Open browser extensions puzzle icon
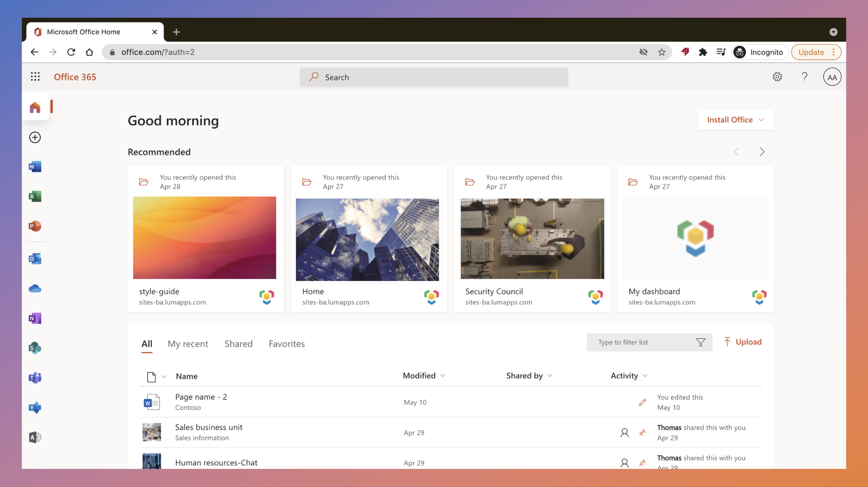 (x=703, y=52)
